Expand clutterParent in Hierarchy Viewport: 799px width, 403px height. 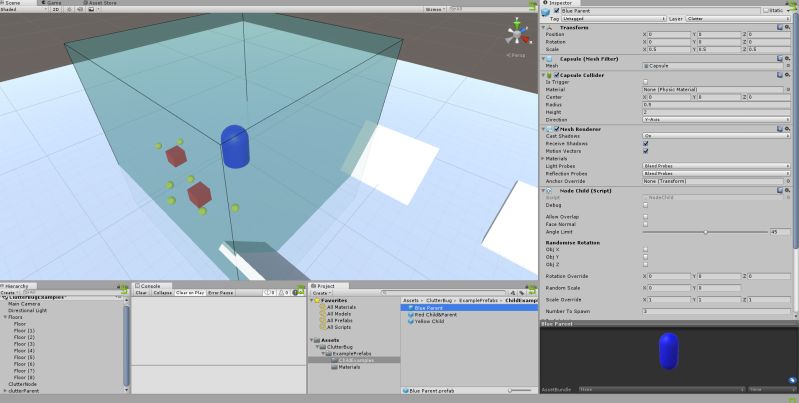pos(5,391)
